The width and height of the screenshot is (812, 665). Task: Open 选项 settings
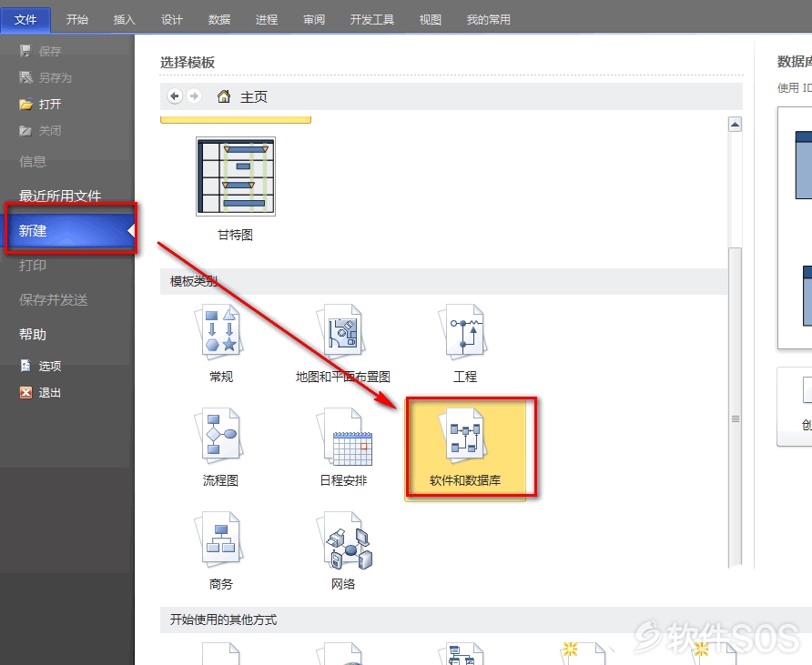click(41, 366)
